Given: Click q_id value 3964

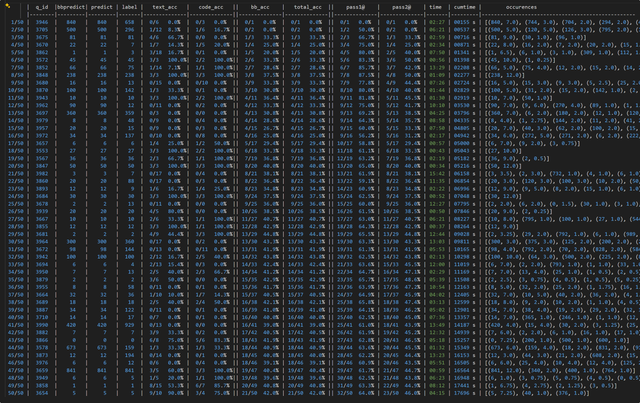Looking at the screenshot, I should click(42, 241).
